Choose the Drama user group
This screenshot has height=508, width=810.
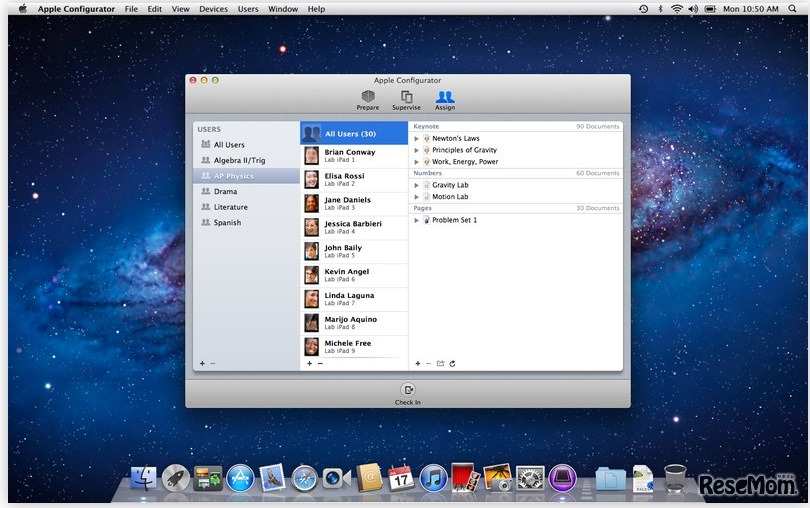coord(247,191)
